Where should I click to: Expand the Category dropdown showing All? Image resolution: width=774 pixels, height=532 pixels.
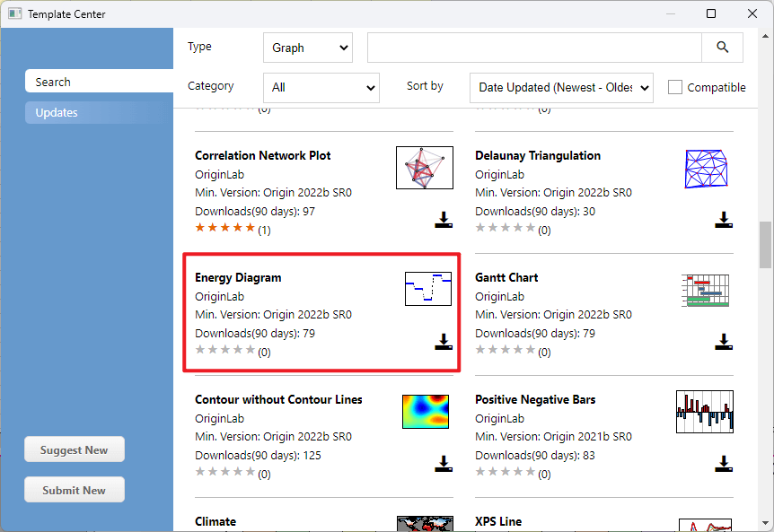[x=321, y=87]
